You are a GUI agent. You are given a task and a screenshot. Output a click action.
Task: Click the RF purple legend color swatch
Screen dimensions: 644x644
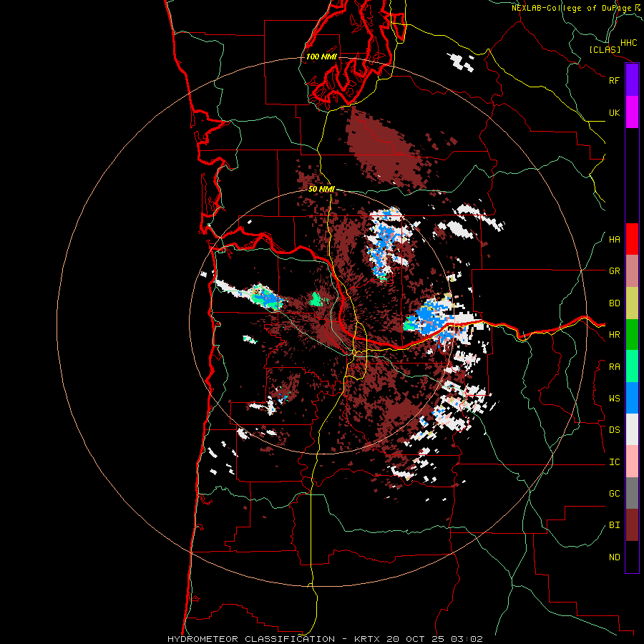[x=632, y=80]
